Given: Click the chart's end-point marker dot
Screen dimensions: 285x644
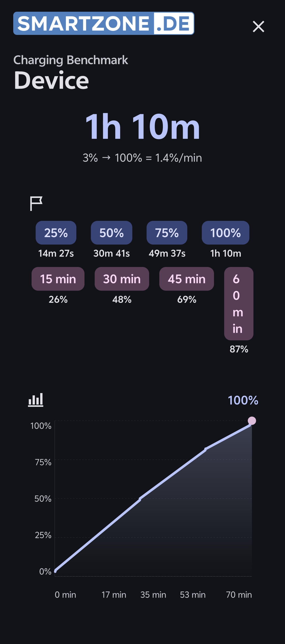Looking at the screenshot, I should [252, 421].
